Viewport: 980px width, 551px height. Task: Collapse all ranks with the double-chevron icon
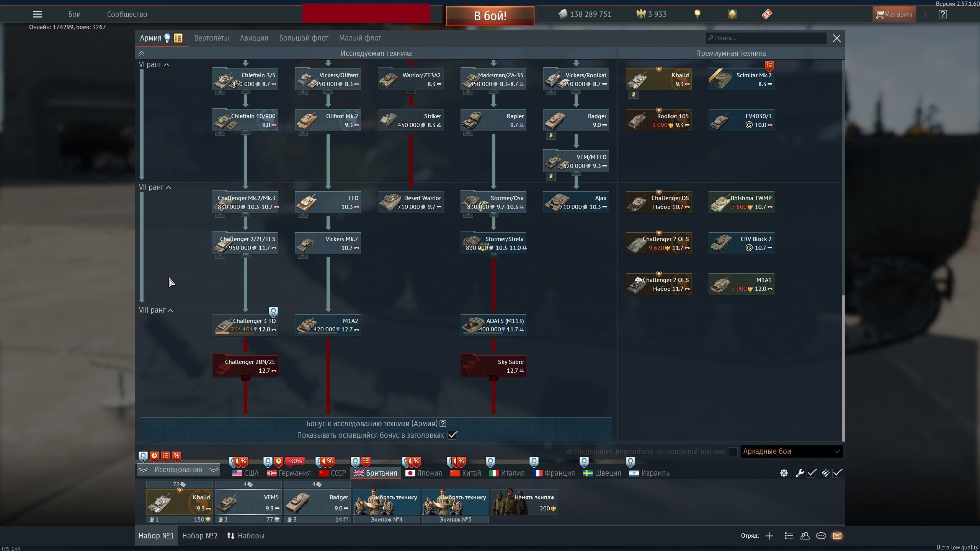coord(142,54)
